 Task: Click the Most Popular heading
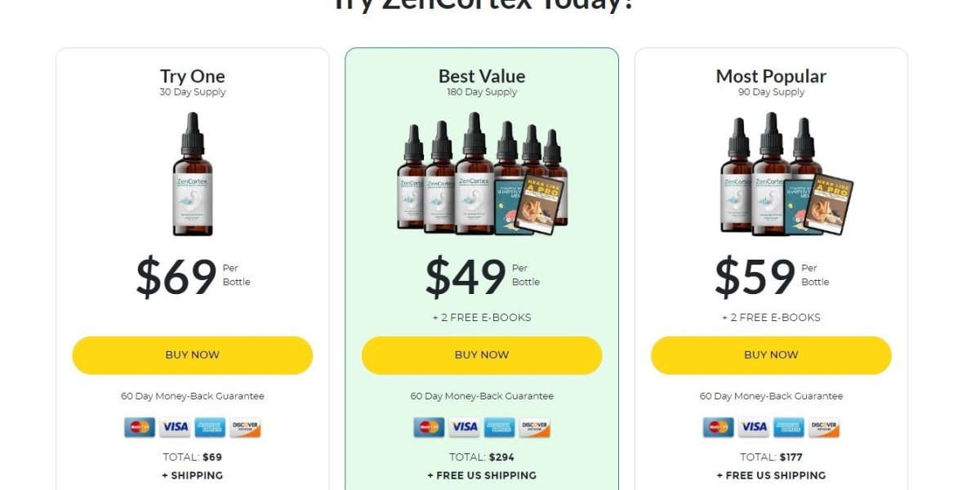[x=771, y=76]
